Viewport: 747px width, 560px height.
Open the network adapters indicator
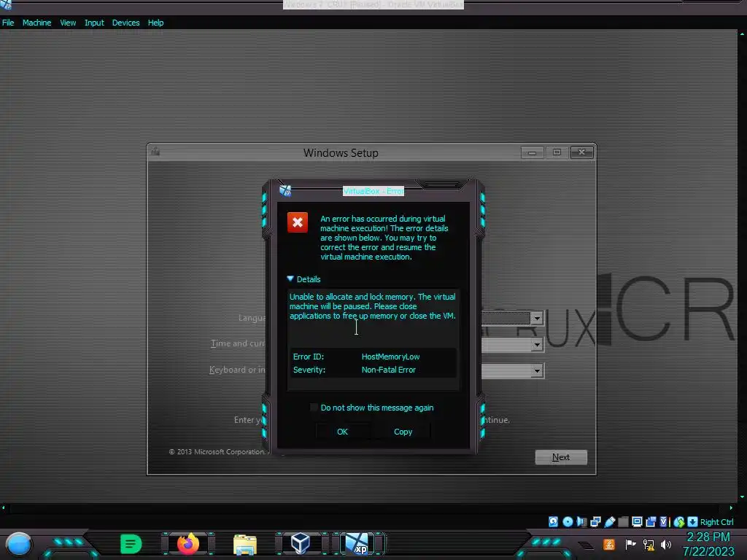595,522
